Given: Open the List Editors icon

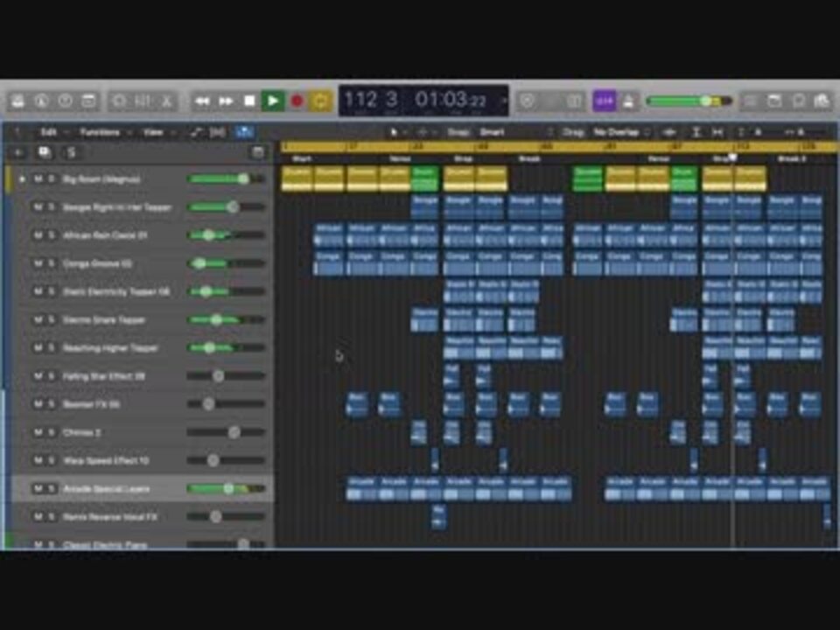Looking at the screenshot, I should [x=750, y=101].
